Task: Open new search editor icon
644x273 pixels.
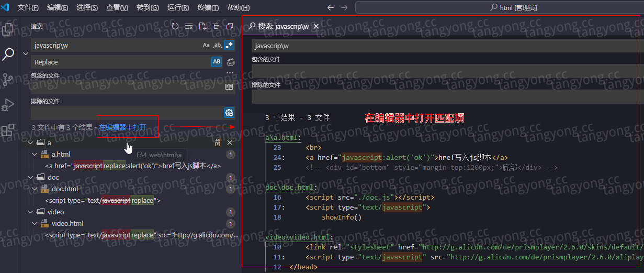Action: [x=202, y=26]
